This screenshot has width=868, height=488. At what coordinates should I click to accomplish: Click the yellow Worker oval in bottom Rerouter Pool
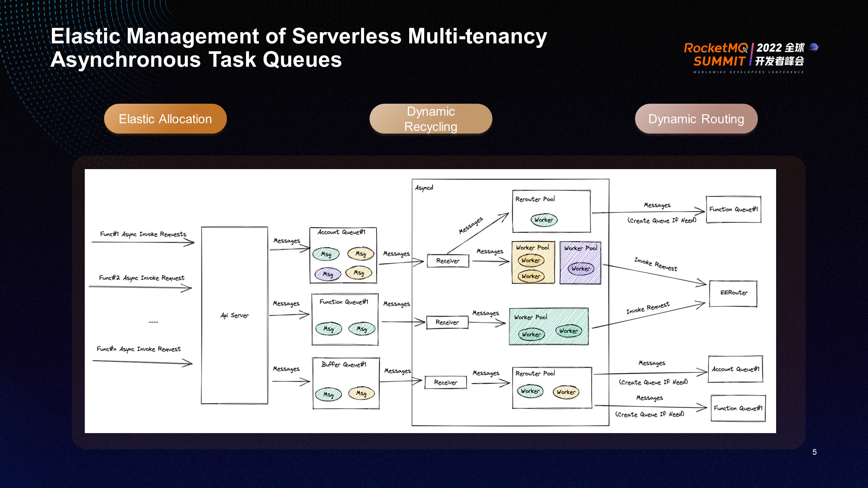coord(566,392)
